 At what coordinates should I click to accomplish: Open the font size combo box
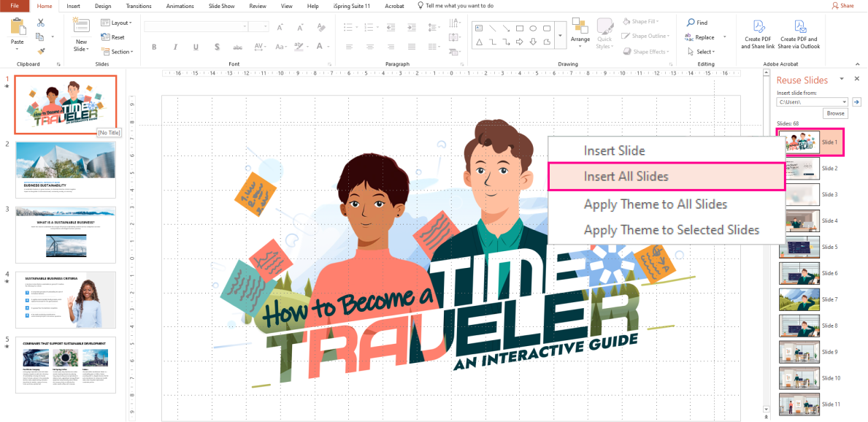click(258, 26)
